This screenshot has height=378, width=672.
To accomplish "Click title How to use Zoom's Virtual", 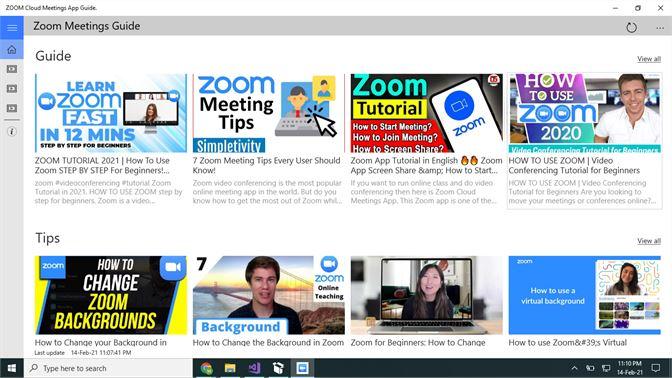I will pyautogui.click(x=567, y=342).
